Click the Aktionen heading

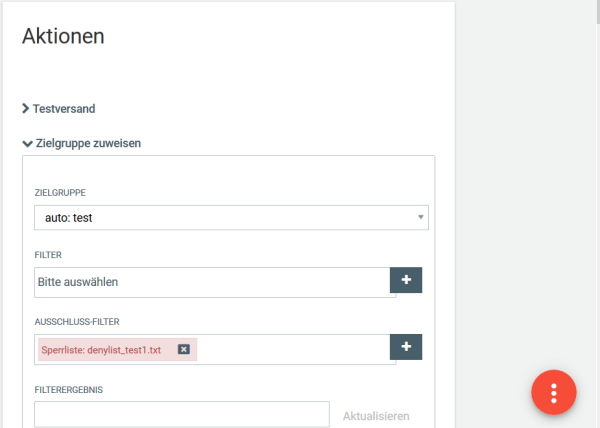[63, 36]
